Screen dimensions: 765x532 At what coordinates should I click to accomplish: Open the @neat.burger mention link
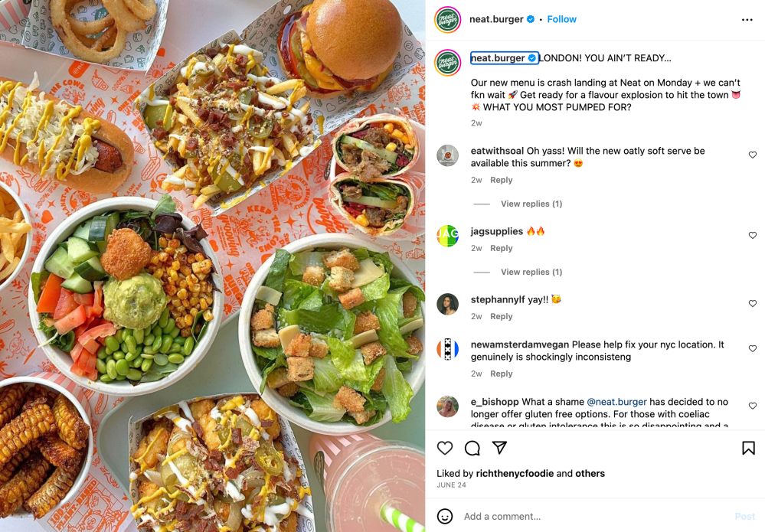[x=616, y=402]
